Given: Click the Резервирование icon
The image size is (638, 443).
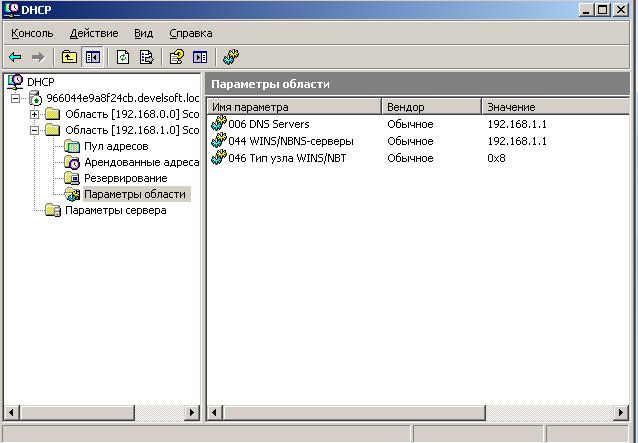Looking at the screenshot, I should tap(72, 178).
